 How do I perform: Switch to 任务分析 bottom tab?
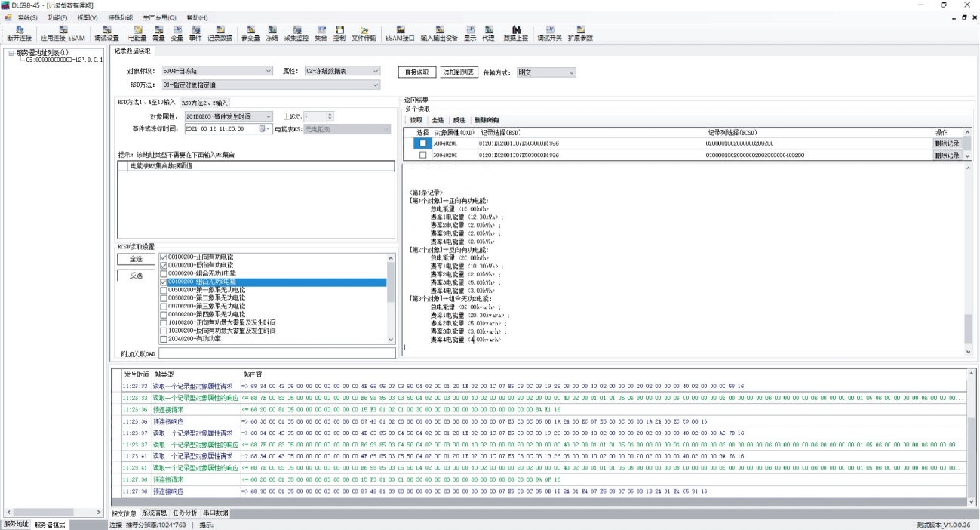(x=185, y=513)
